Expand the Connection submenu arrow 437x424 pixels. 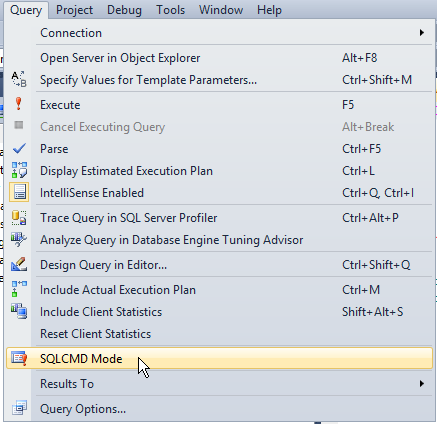click(x=422, y=33)
